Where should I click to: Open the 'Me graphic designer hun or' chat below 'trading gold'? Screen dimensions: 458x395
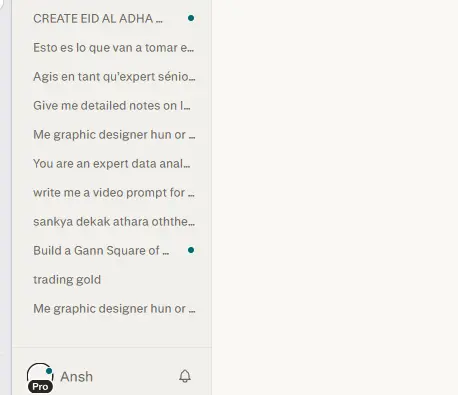tap(114, 309)
